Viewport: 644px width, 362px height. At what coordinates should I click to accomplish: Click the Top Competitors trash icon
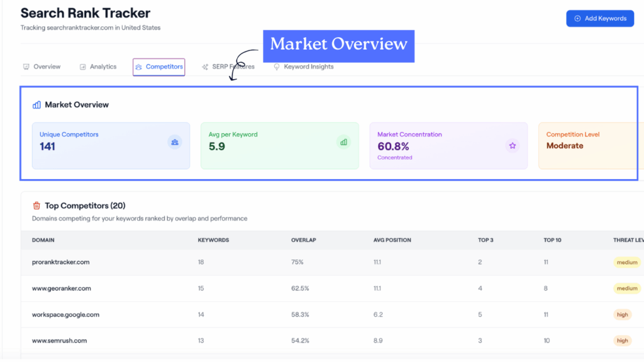click(36, 206)
